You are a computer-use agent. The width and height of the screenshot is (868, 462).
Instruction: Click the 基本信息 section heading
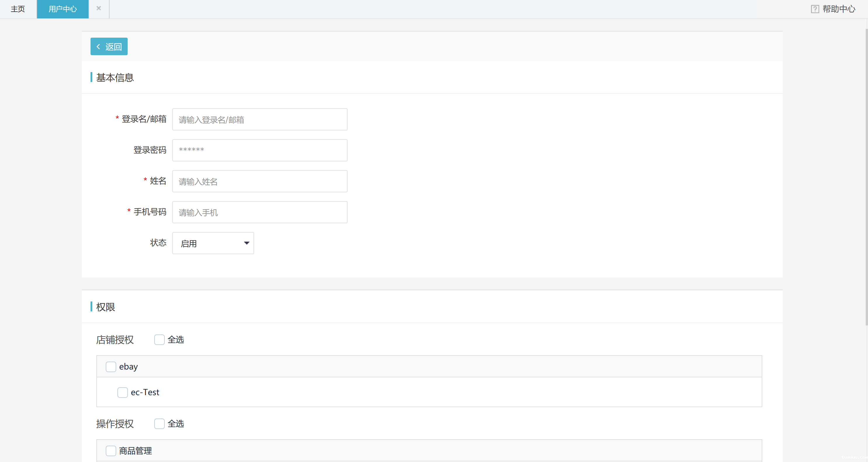click(115, 78)
